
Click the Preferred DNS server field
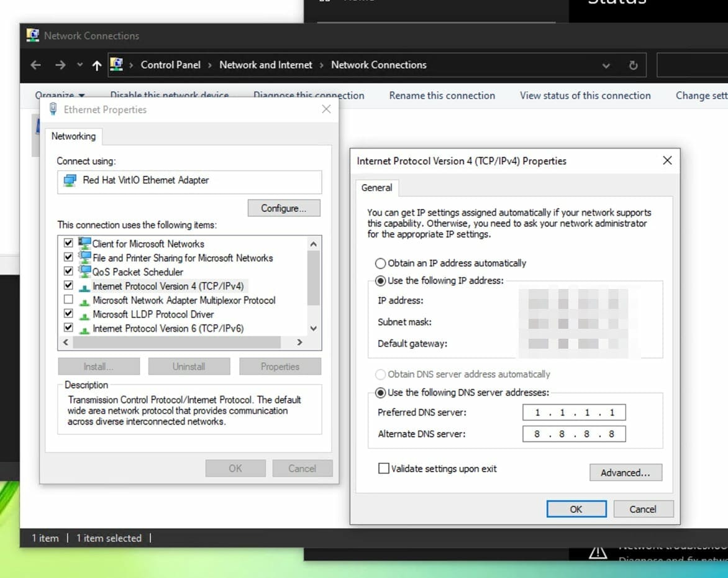574,412
